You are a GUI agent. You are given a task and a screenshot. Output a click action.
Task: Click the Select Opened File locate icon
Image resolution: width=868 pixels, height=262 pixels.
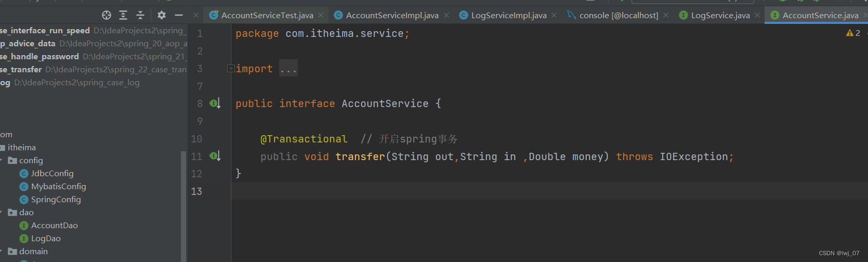point(107,15)
